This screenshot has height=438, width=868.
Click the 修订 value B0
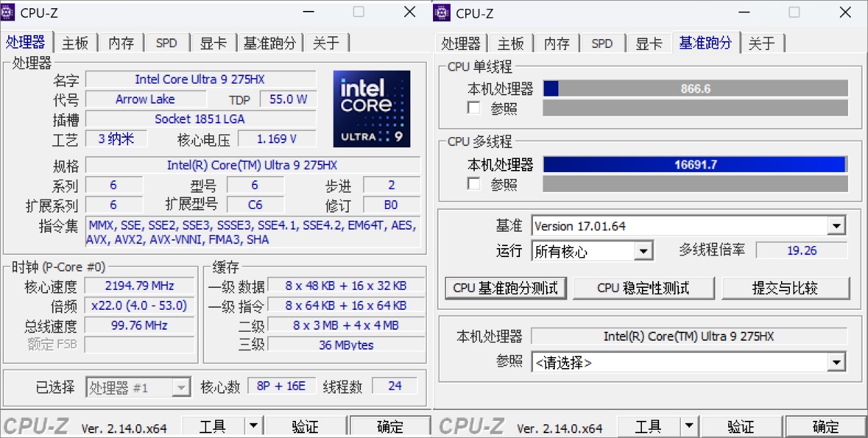[391, 205]
